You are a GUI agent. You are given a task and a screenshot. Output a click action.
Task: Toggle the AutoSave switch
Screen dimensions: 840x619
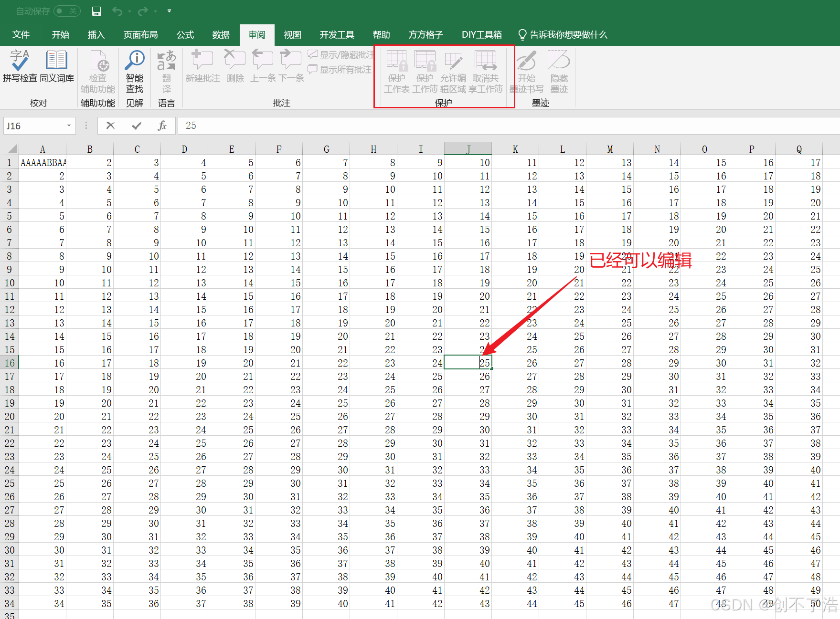pyautogui.click(x=67, y=11)
